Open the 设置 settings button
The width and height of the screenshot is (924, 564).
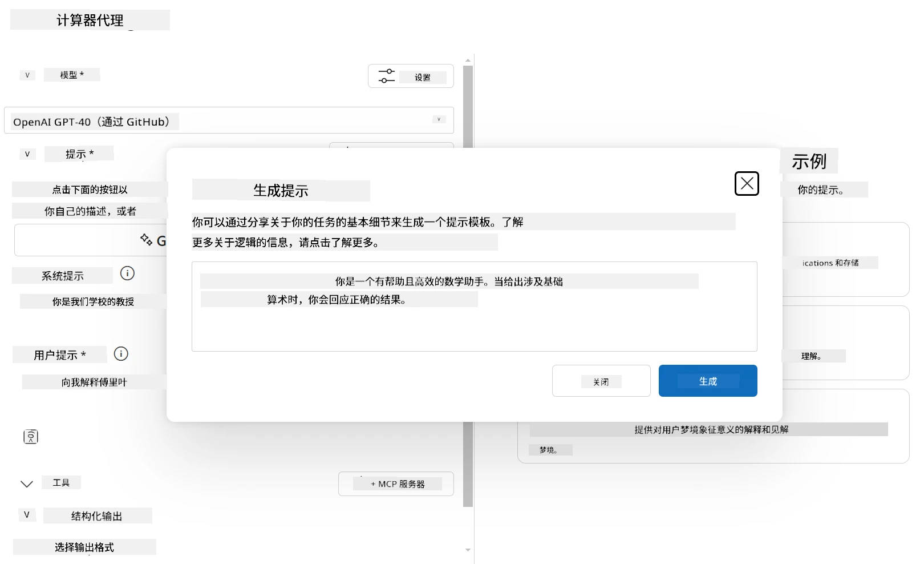click(411, 76)
